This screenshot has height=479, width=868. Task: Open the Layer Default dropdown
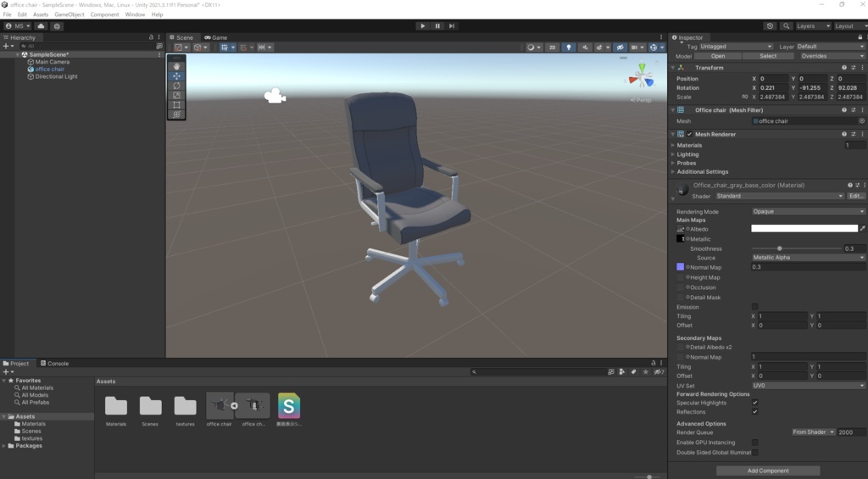point(831,47)
